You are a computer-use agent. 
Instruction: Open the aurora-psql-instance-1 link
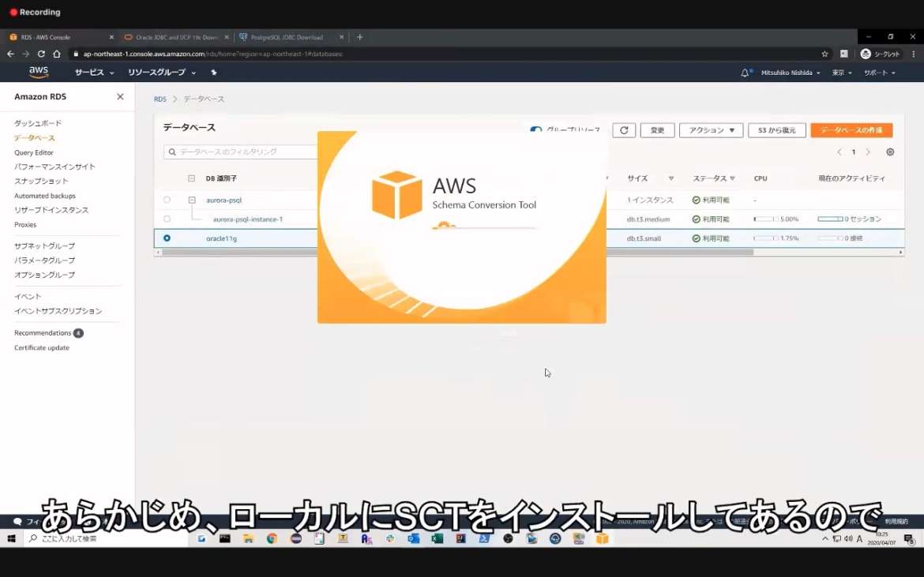click(x=248, y=219)
